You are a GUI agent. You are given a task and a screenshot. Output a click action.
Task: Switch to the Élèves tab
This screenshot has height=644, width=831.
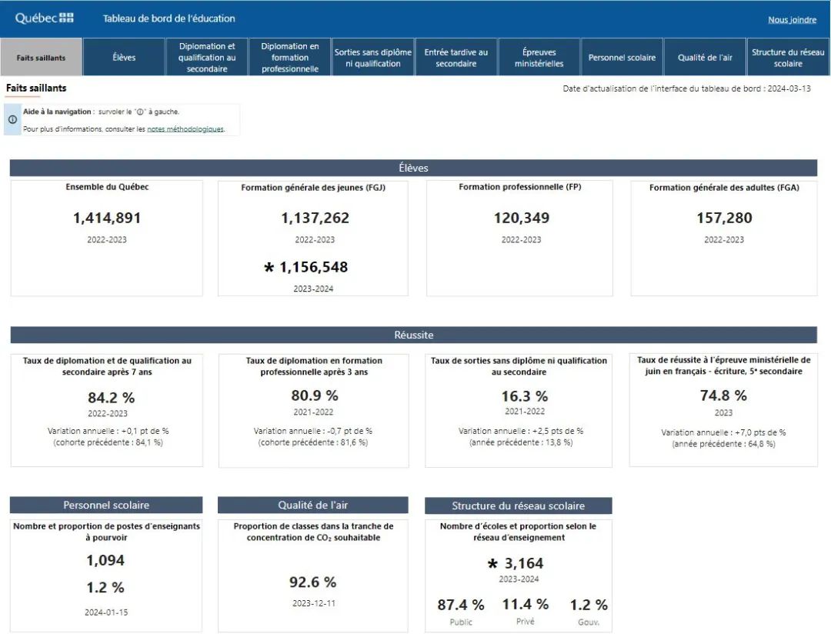pos(124,58)
